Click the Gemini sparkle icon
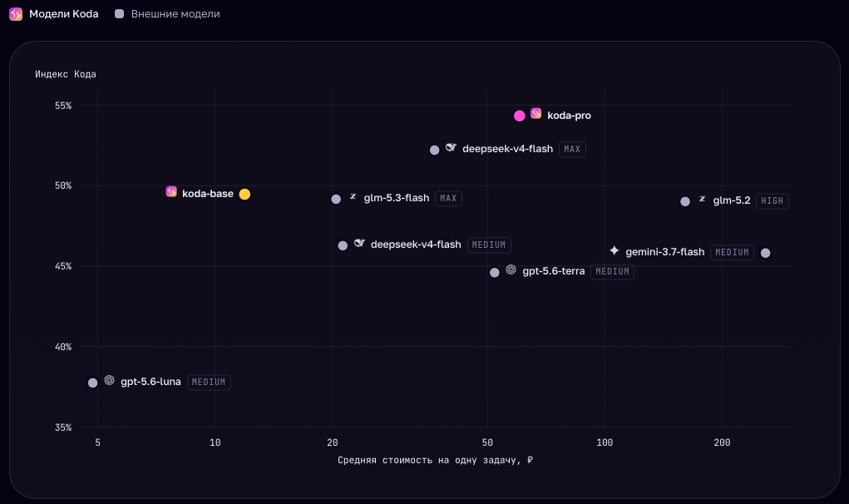 (614, 250)
